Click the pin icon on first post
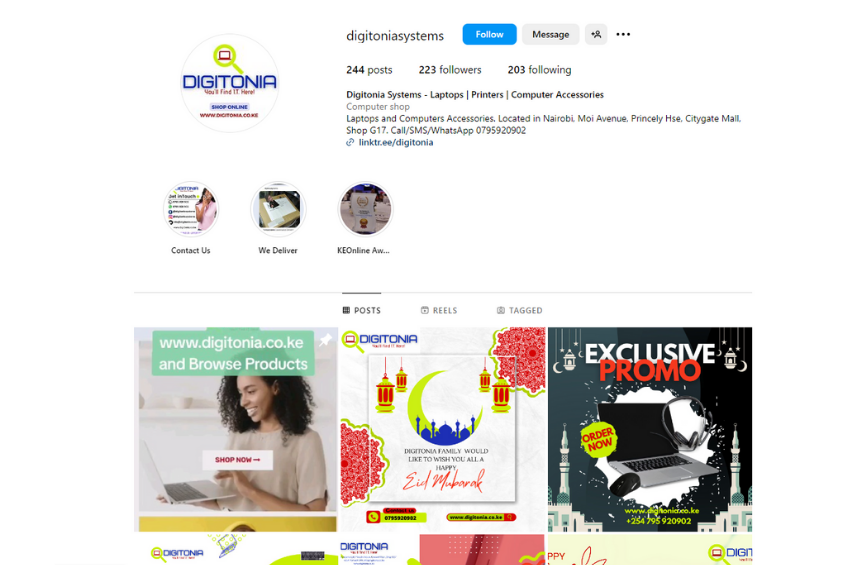 [325, 340]
